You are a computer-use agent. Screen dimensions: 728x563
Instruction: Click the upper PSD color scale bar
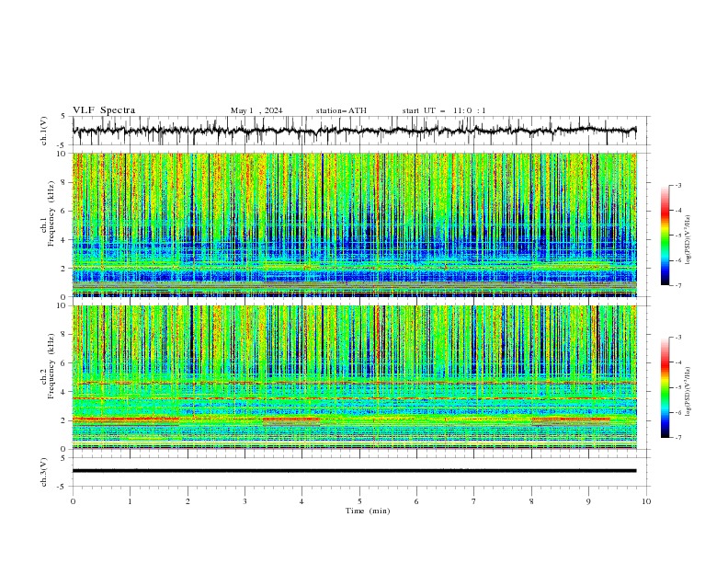pyautogui.click(x=665, y=235)
